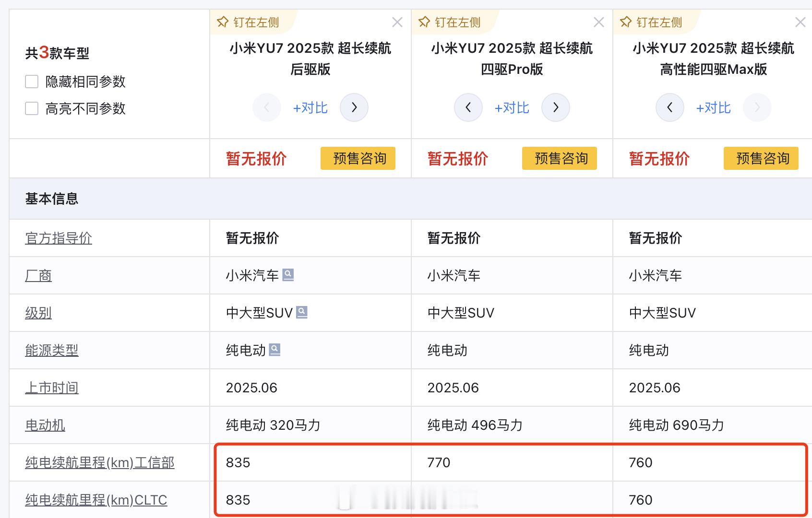Open the 能源类型 parameter link
The height and width of the screenshot is (518, 812).
coord(52,350)
